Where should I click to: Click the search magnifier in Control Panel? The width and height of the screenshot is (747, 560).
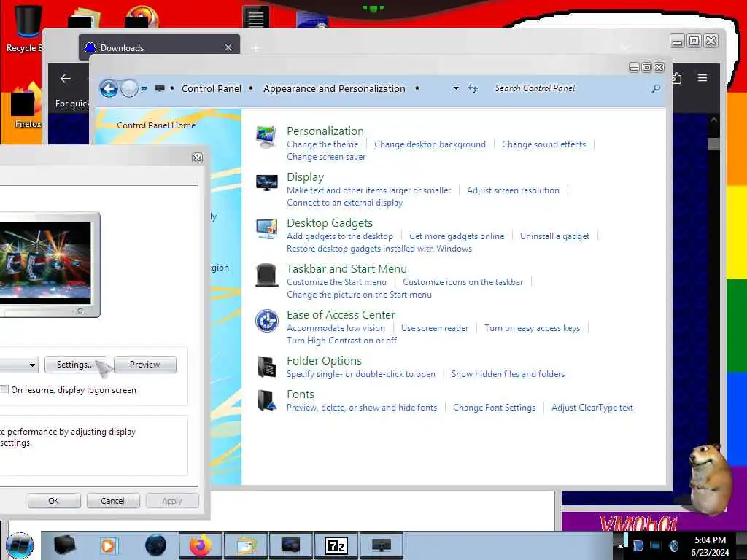(656, 88)
